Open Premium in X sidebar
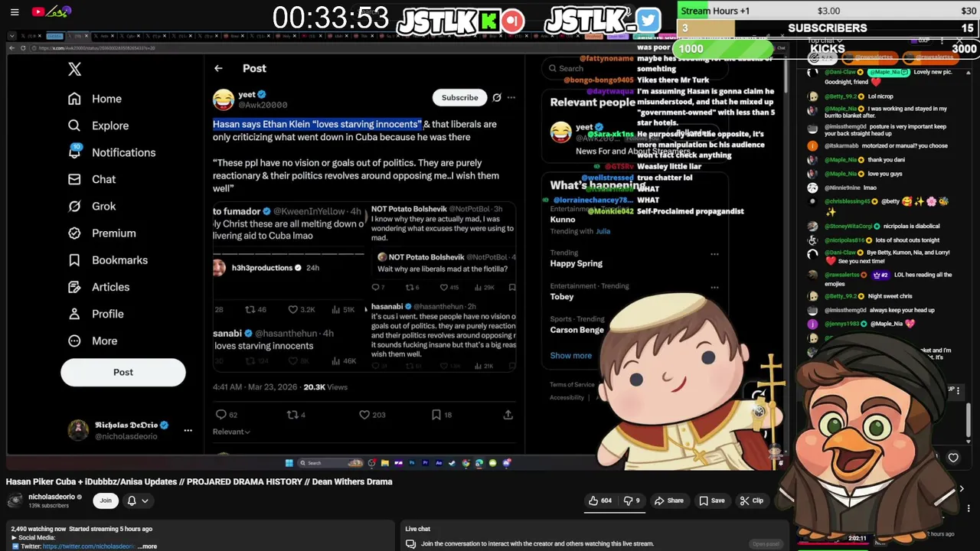 [102, 233]
